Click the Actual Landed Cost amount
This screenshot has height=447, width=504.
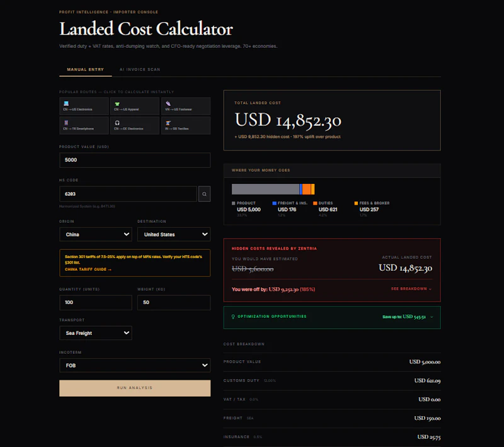point(405,268)
